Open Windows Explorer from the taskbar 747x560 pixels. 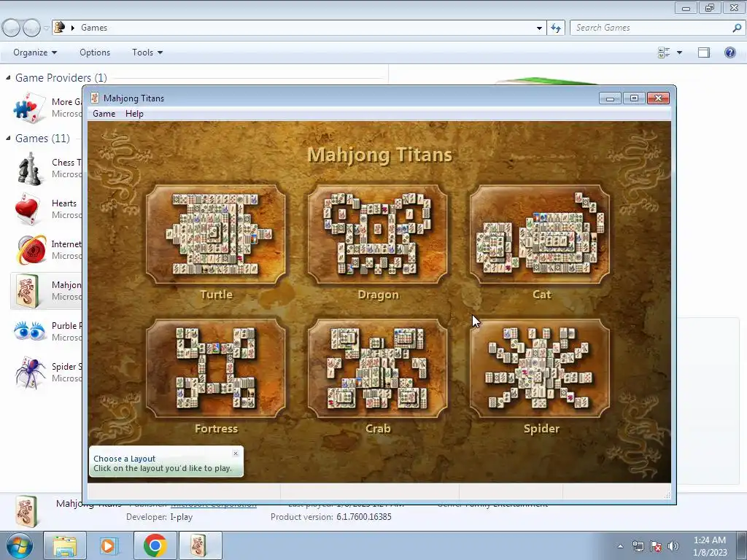pyautogui.click(x=65, y=545)
